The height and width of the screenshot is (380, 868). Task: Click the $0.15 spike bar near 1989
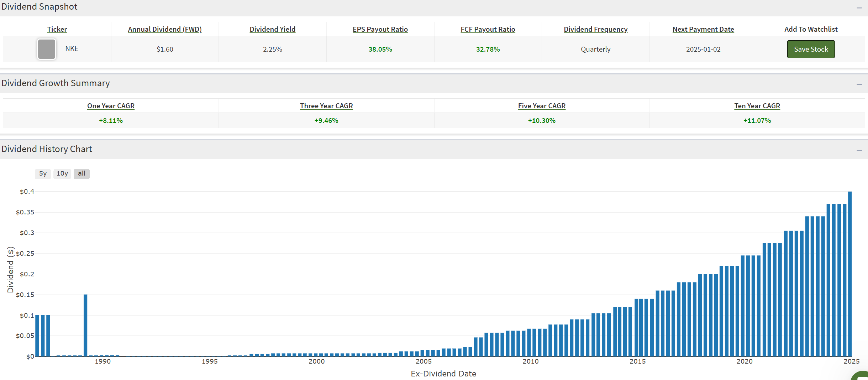pyautogui.click(x=85, y=325)
